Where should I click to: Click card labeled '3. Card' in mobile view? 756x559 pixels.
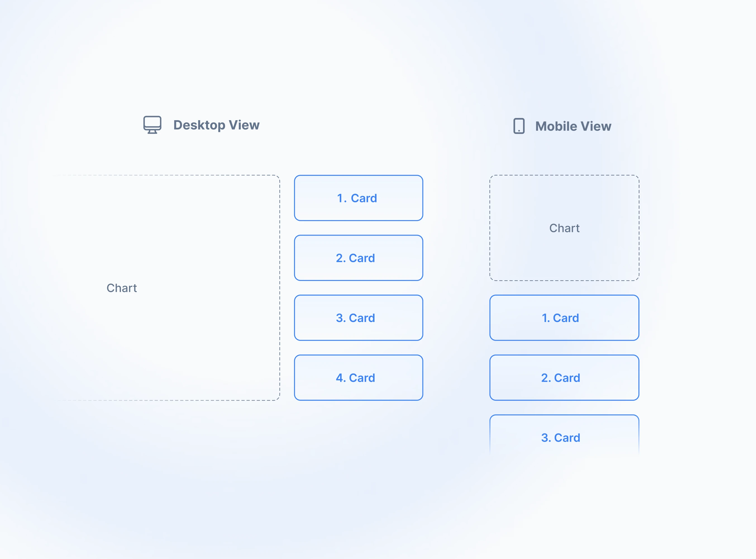click(561, 437)
